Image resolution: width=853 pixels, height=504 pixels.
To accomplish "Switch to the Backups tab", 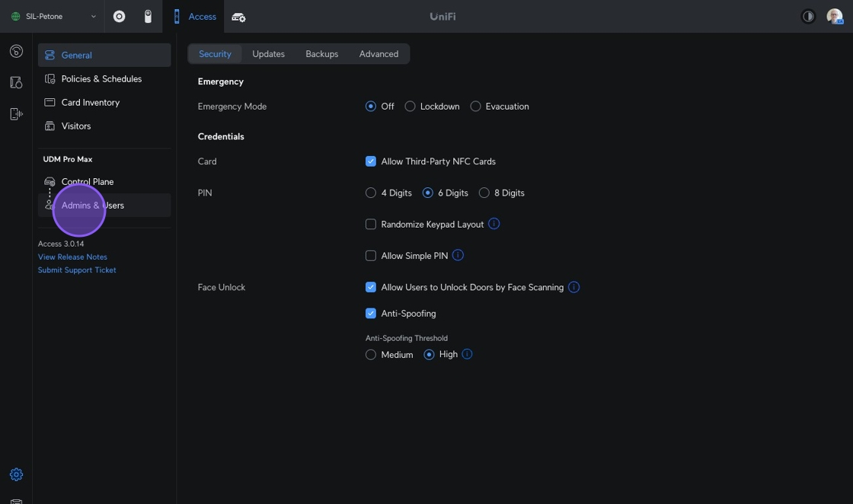I will (x=321, y=54).
